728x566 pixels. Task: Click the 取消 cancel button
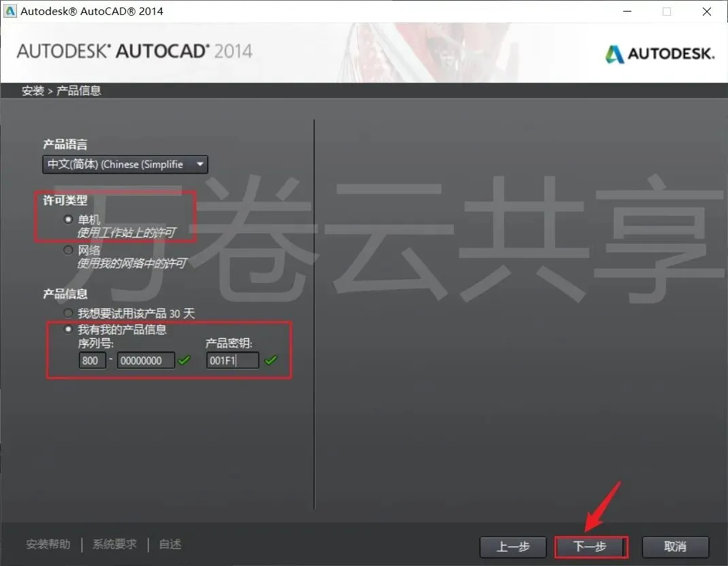(x=676, y=547)
